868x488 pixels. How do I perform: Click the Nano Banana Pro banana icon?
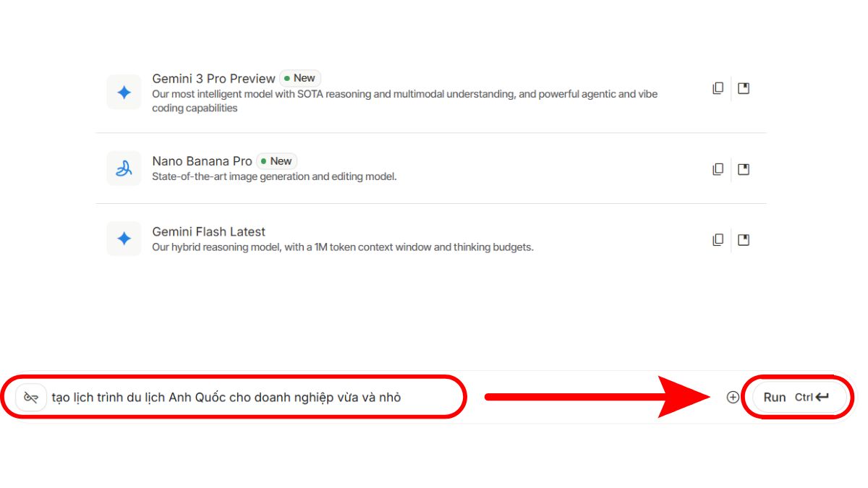click(124, 168)
